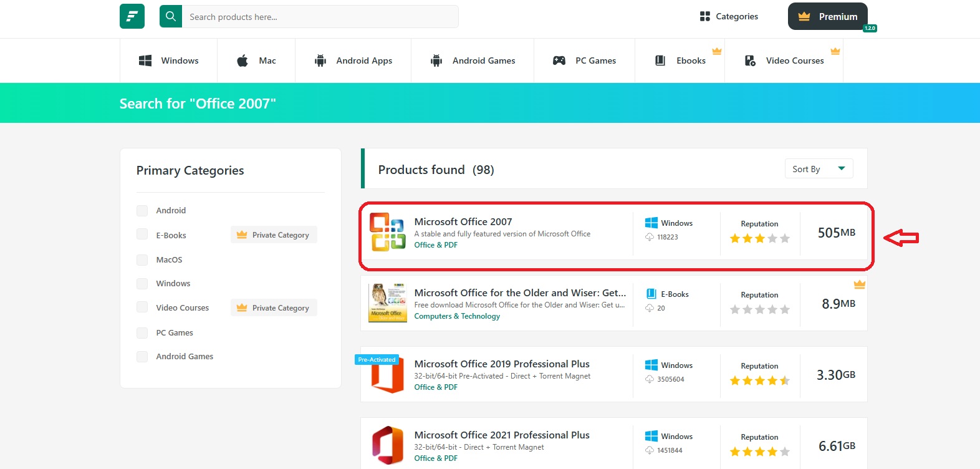Click the star rating of Office 2019
980x469 pixels.
(x=759, y=380)
